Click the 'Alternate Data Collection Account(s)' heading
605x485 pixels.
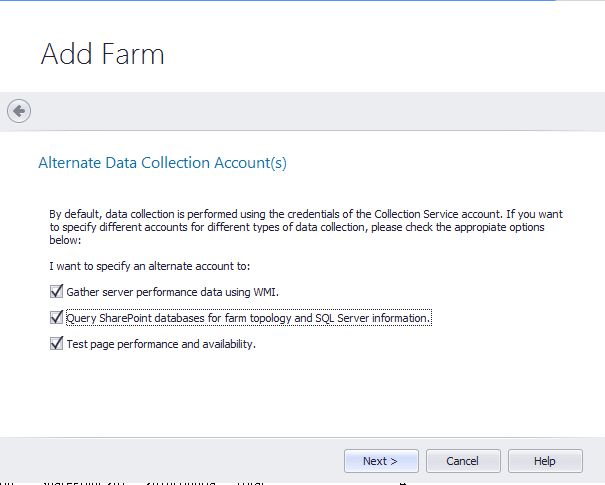162,162
